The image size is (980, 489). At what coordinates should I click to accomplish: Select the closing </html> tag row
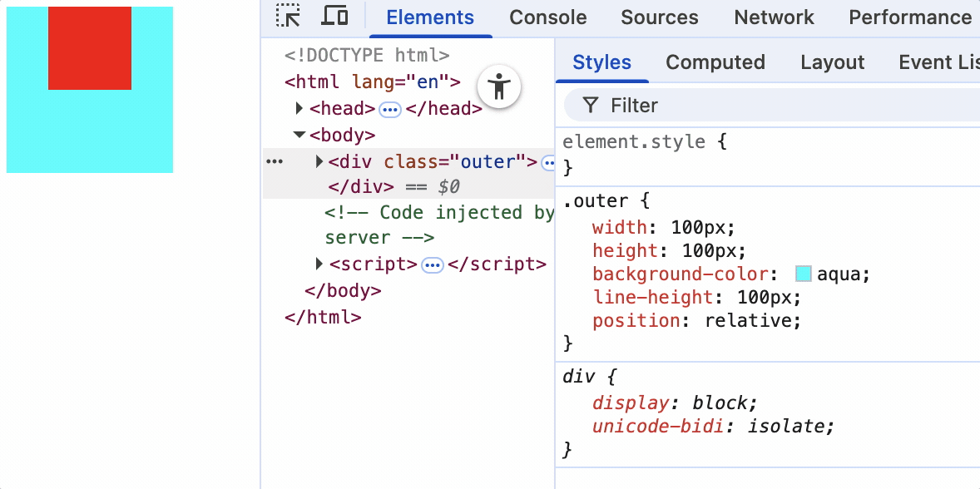click(x=323, y=317)
